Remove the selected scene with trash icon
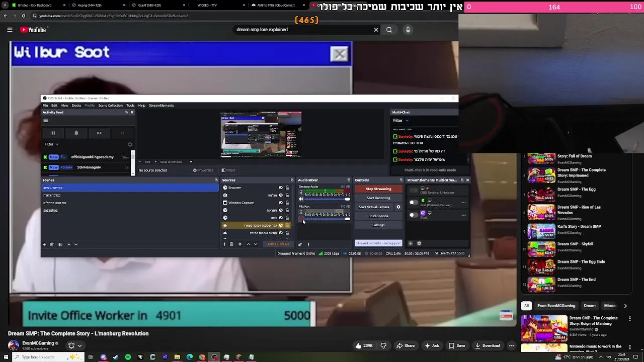Screen dimensions: 644x362 [x=52, y=244]
